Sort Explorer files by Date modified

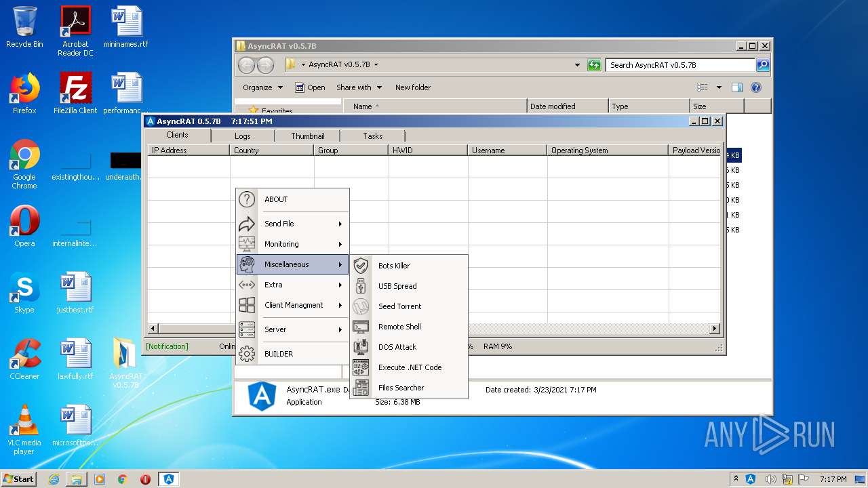coord(567,106)
